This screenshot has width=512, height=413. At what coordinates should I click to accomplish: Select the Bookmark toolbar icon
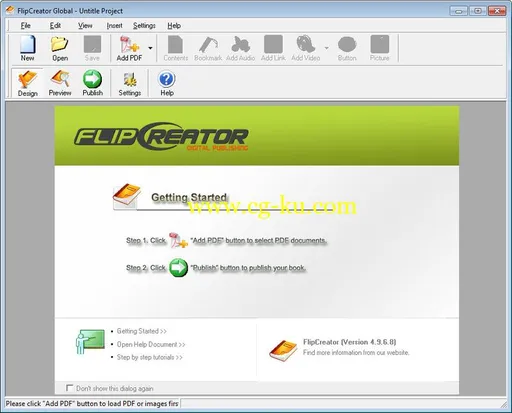tap(208, 48)
